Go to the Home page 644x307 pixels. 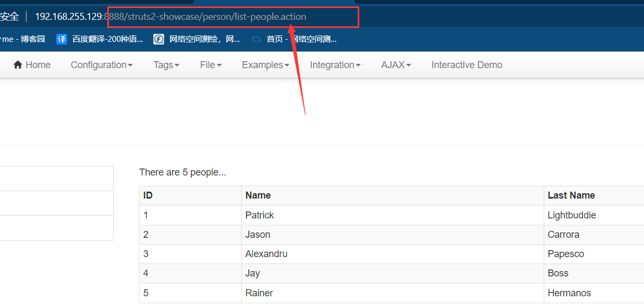[32, 65]
